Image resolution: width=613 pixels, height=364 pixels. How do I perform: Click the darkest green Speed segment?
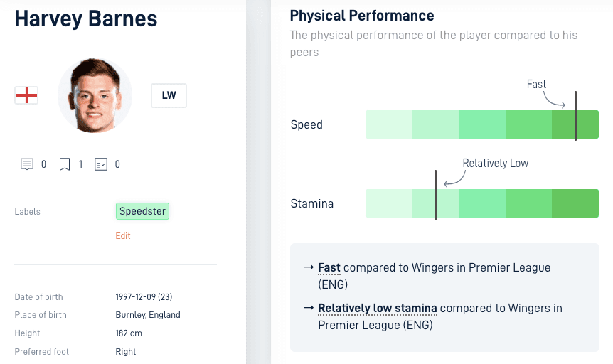tap(575, 124)
